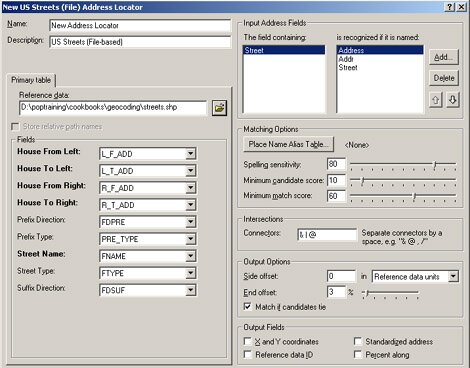The image size is (470, 368).
Task: Click the question mark help icon
Action: (x=450, y=7)
